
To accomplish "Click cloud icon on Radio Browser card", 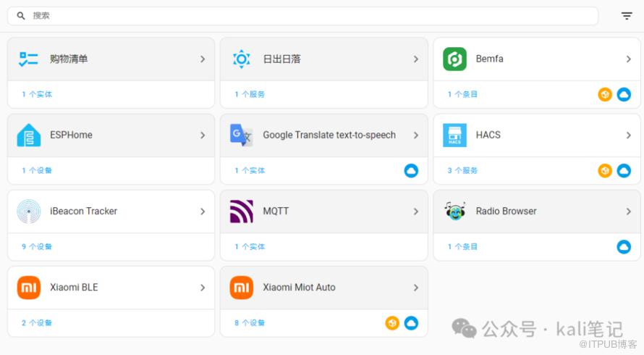I will (624, 247).
